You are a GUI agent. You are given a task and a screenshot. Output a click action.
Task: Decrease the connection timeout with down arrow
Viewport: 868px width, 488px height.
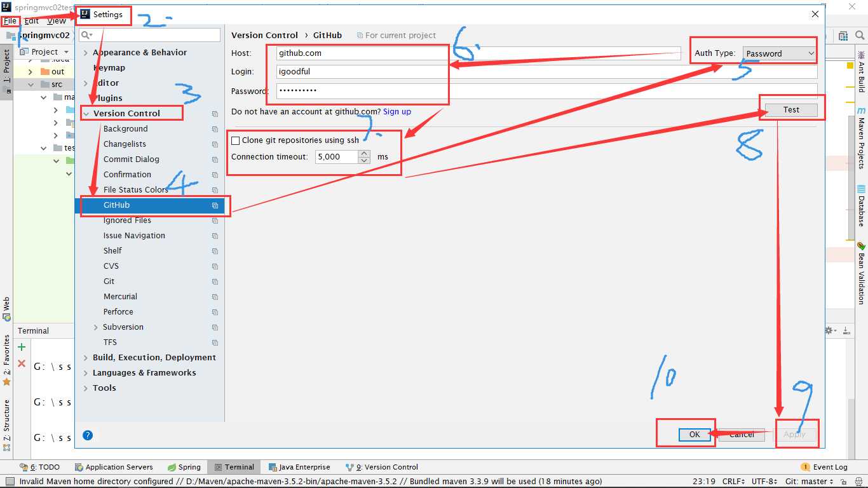(x=364, y=160)
